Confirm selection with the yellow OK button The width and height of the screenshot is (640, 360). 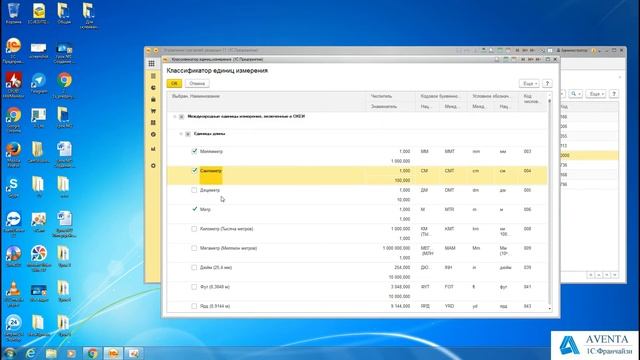pyautogui.click(x=174, y=84)
